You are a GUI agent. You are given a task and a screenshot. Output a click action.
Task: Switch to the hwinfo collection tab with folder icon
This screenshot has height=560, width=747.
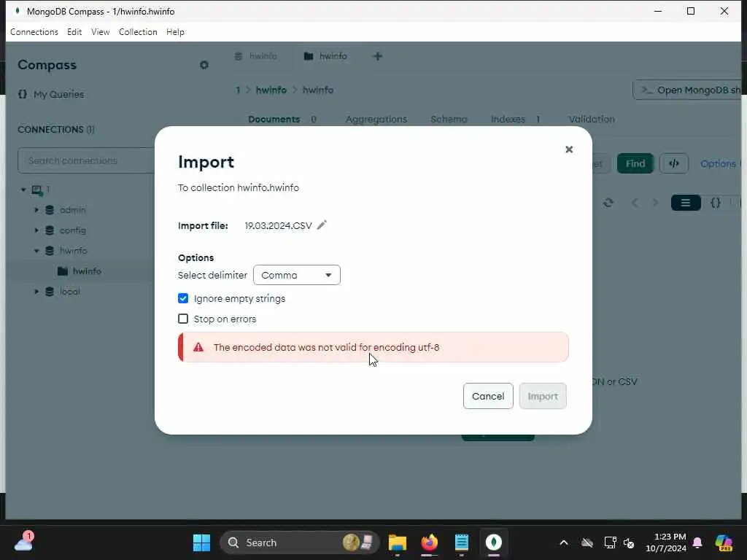326,56
